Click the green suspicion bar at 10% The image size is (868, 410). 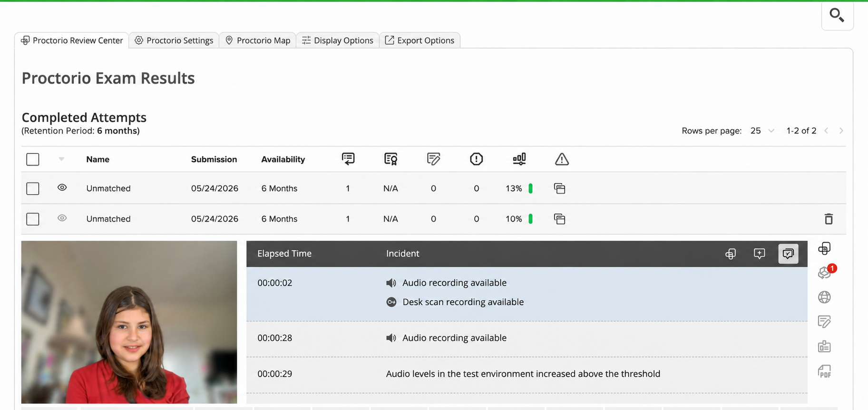pos(530,219)
